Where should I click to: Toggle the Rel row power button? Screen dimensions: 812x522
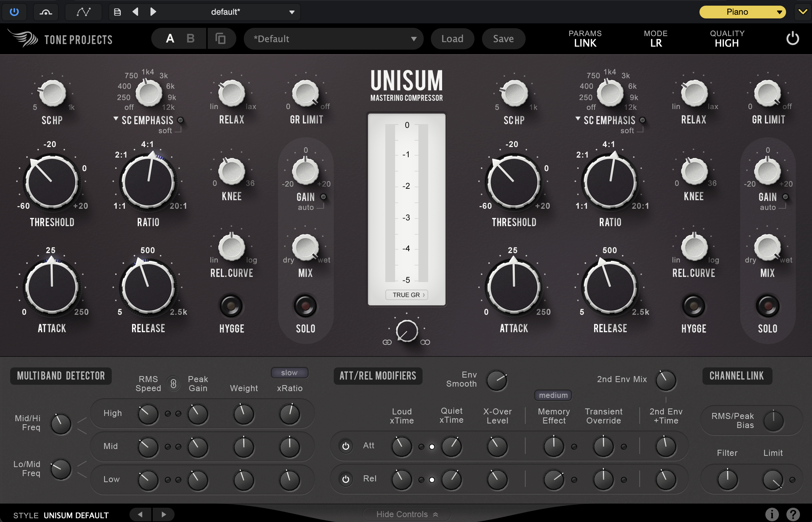pyautogui.click(x=346, y=479)
